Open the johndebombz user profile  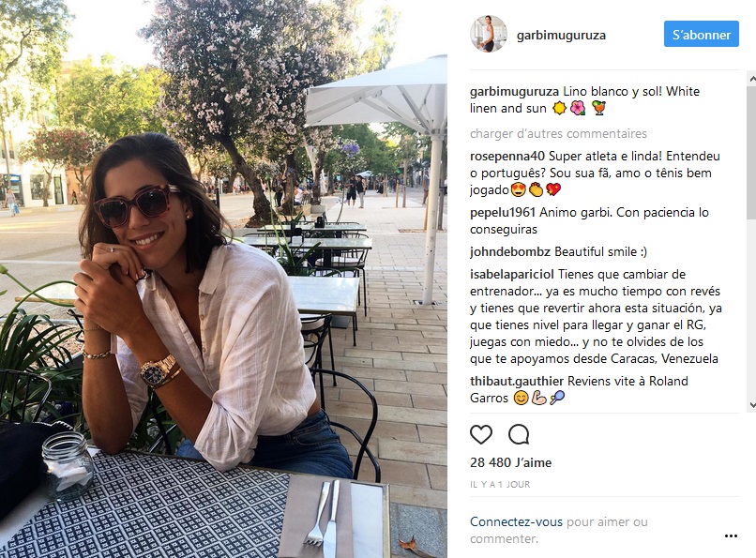(510, 251)
